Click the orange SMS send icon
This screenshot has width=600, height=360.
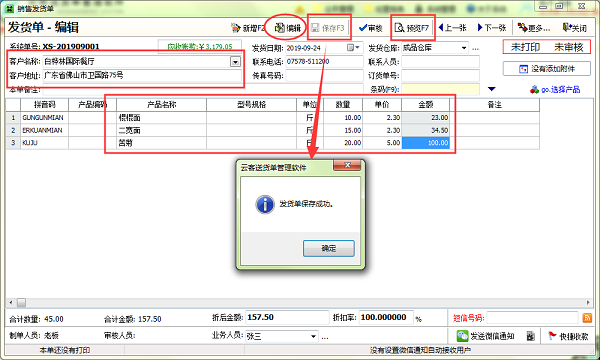pos(587,318)
